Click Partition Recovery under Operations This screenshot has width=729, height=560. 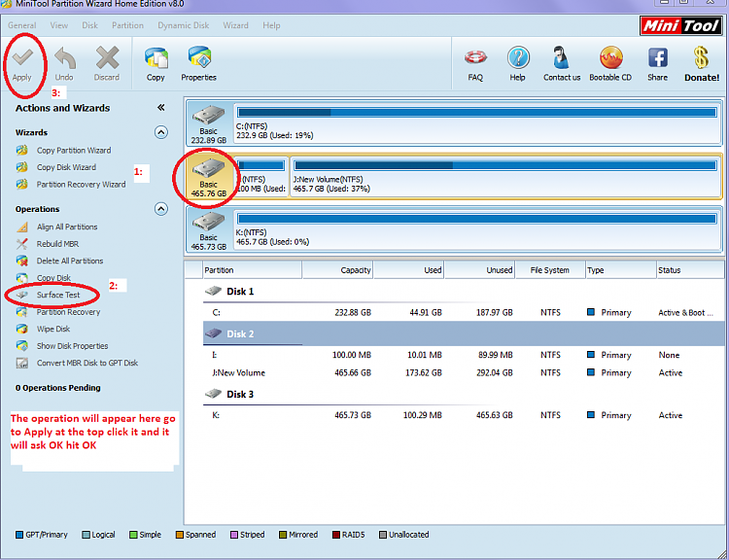[x=68, y=312]
